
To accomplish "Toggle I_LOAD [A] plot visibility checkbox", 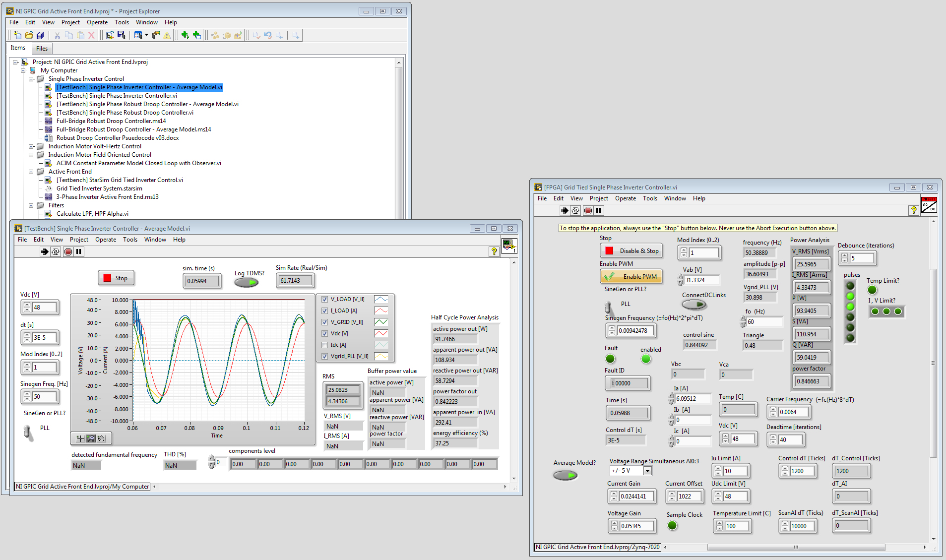I will click(x=324, y=311).
